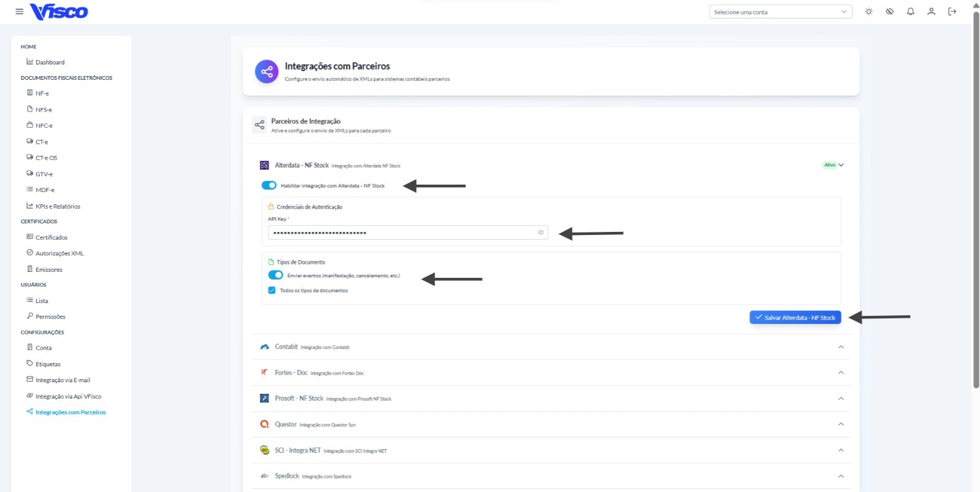Click the VFisco logo
The image size is (980, 492).
pos(59,12)
